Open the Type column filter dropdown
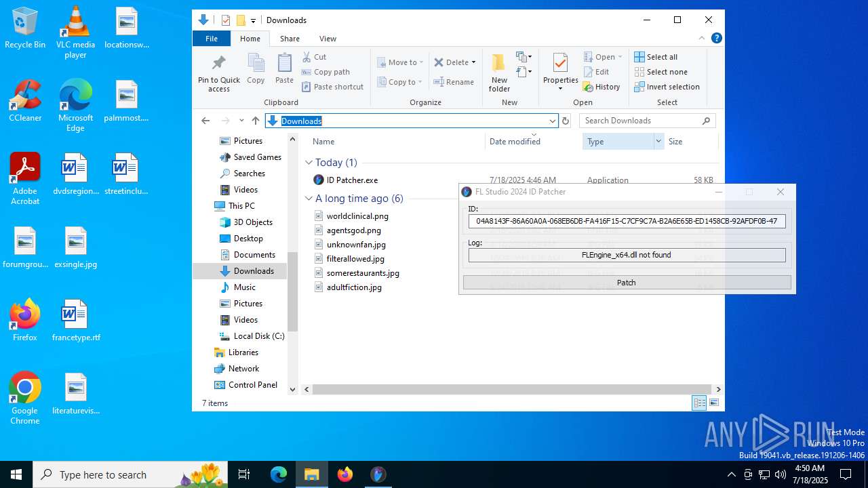The image size is (868, 488). click(658, 141)
